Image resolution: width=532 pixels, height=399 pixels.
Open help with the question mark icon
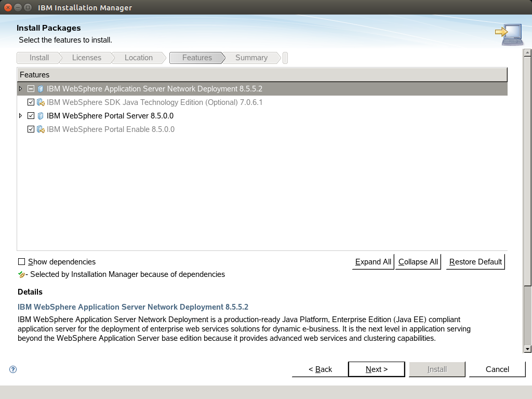point(13,369)
